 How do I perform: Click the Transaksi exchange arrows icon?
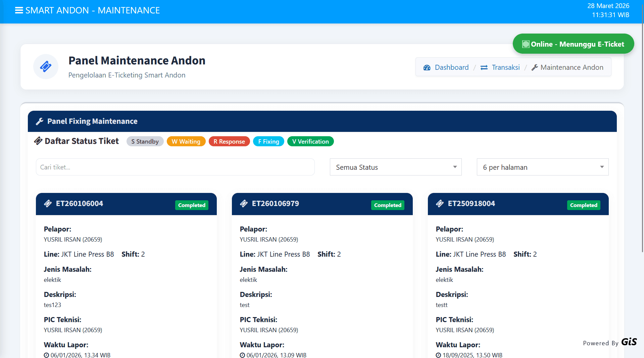click(x=484, y=67)
